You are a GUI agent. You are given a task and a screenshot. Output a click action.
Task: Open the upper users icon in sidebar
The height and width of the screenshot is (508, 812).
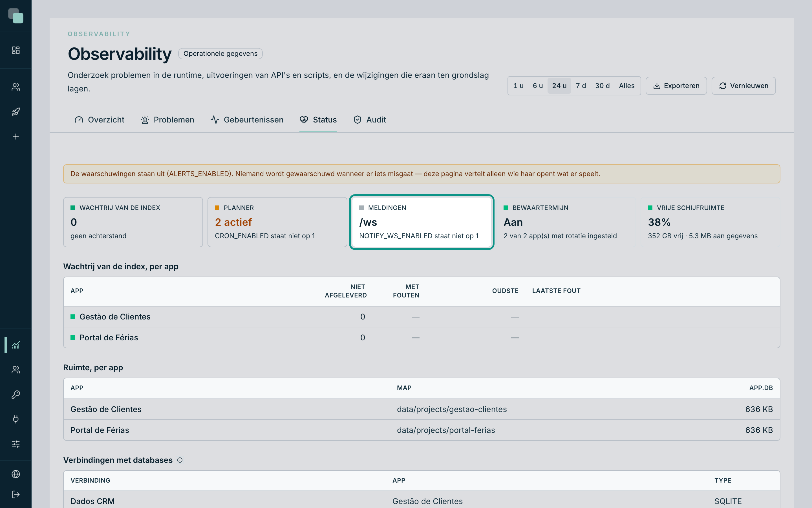(16, 87)
